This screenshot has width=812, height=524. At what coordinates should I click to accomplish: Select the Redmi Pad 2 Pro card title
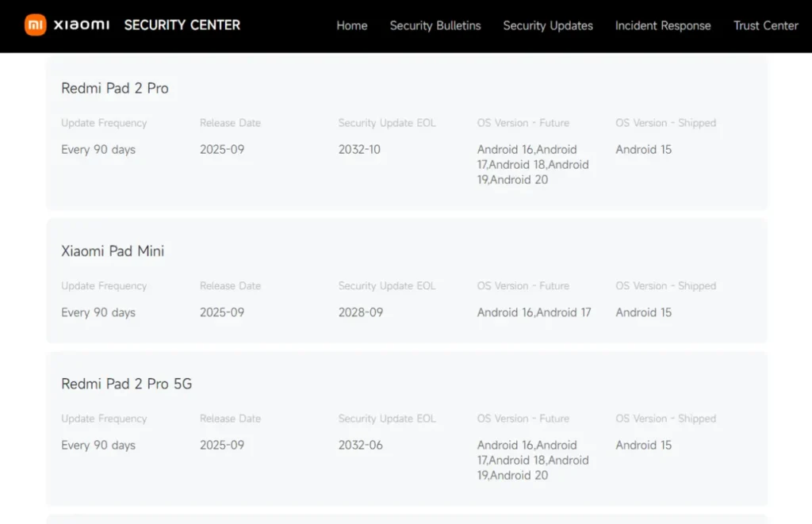114,88
